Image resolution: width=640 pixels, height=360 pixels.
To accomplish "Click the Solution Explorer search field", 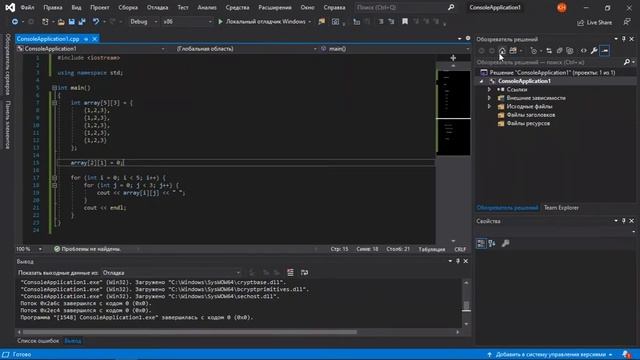I will [549, 62].
